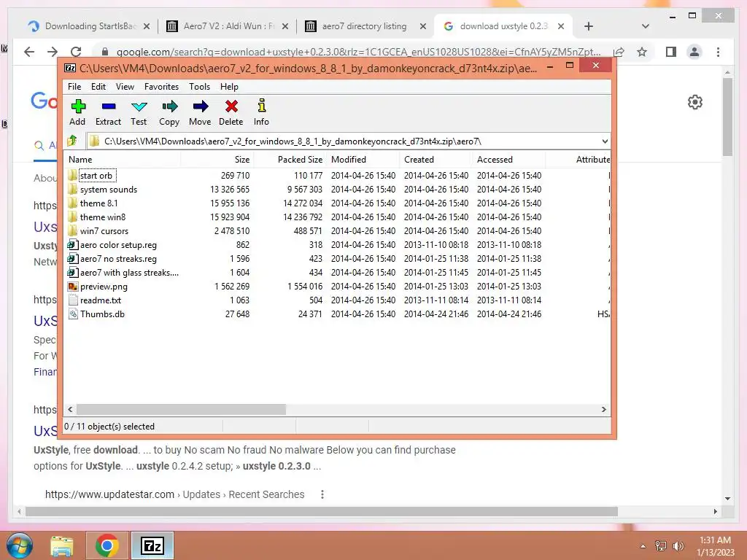
Task: Open the Favorites menu
Action: 161,87
